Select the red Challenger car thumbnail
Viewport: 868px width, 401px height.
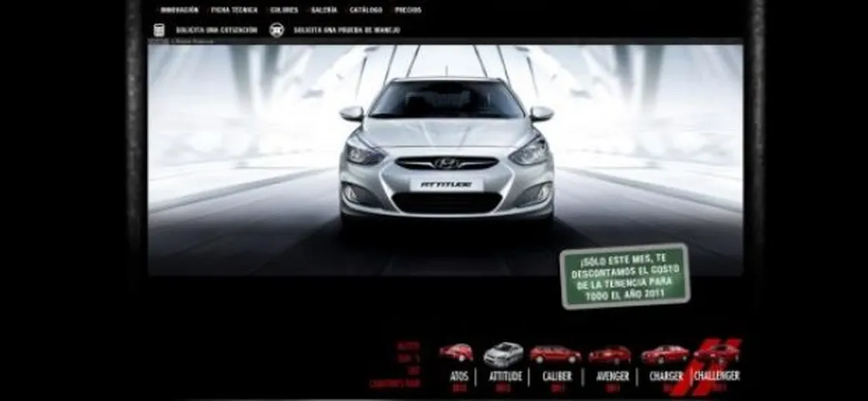click(716, 353)
